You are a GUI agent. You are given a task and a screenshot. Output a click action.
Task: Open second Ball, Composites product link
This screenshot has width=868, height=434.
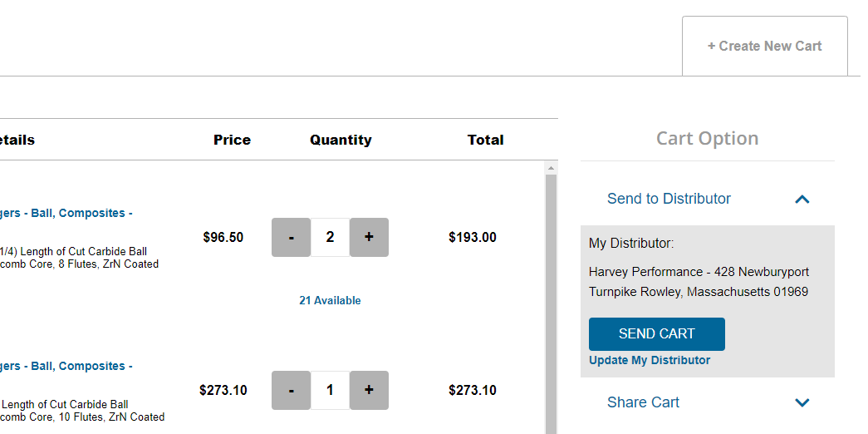point(66,366)
